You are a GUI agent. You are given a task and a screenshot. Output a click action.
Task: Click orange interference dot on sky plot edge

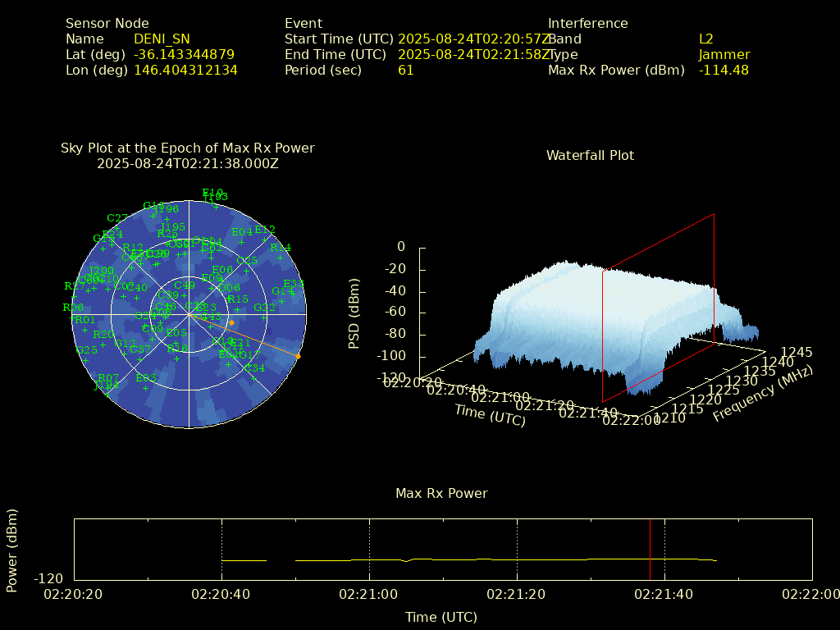pos(298,356)
